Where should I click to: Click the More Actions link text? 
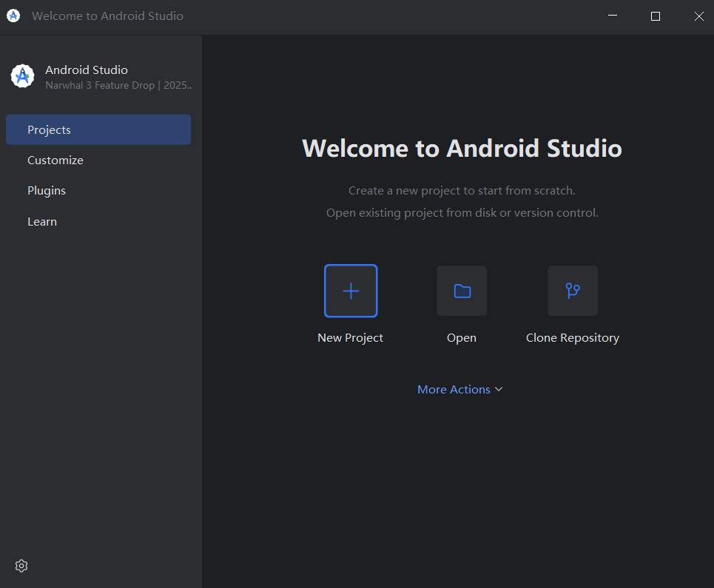(x=454, y=389)
